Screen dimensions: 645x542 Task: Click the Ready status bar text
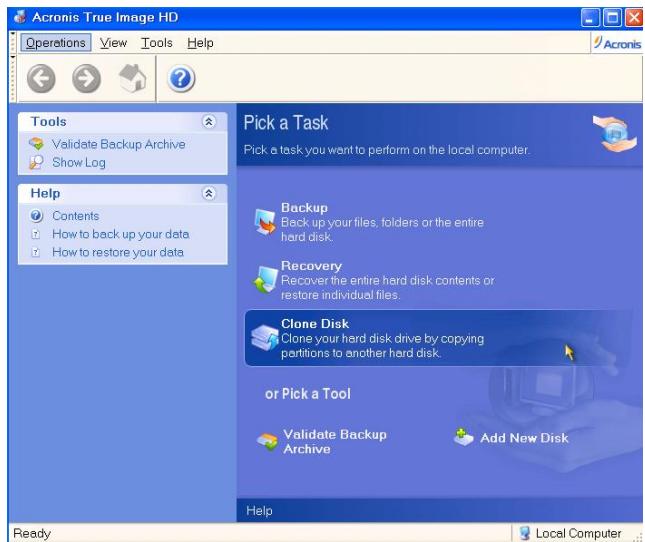coord(32,533)
